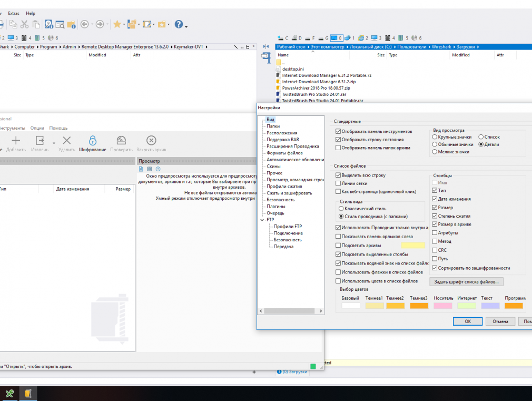Click the XYplorer green X icon in taskbar
532x401 pixels.
(x=9, y=394)
